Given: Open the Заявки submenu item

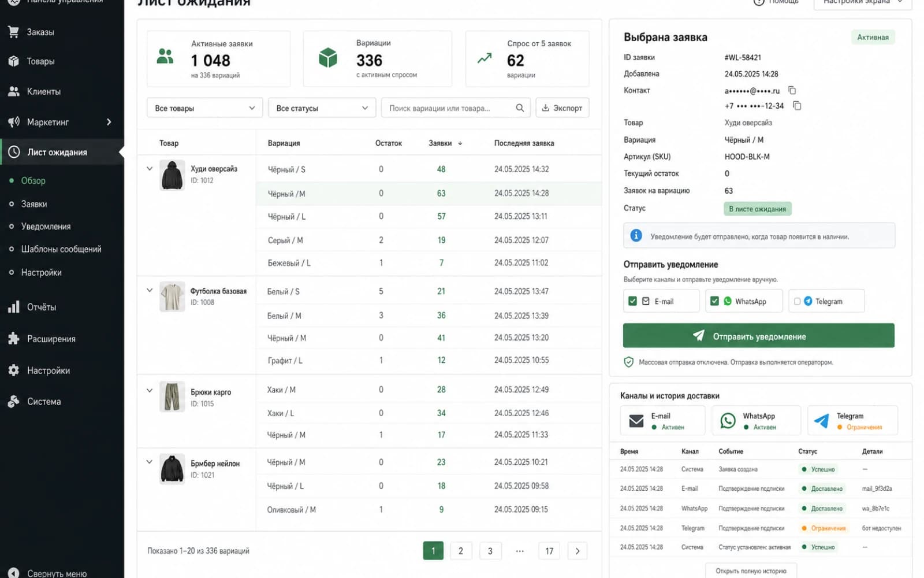Looking at the screenshot, I should pyautogui.click(x=34, y=204).
